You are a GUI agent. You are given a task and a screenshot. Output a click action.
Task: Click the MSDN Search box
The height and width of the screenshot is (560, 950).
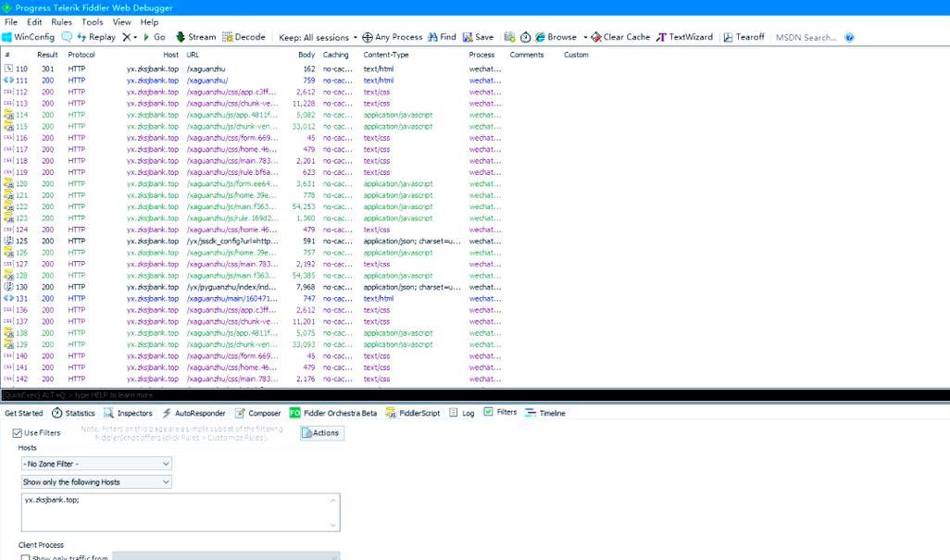coord(806,38)
